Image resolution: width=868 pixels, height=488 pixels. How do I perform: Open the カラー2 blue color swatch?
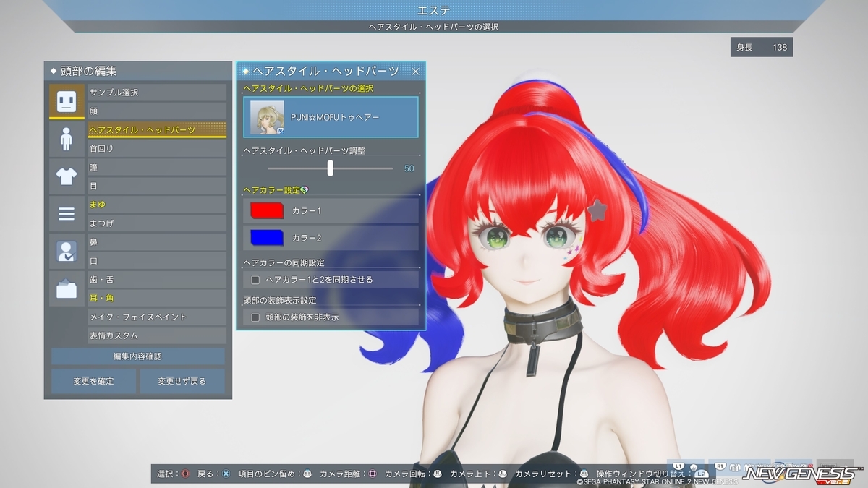coord(267,237)
